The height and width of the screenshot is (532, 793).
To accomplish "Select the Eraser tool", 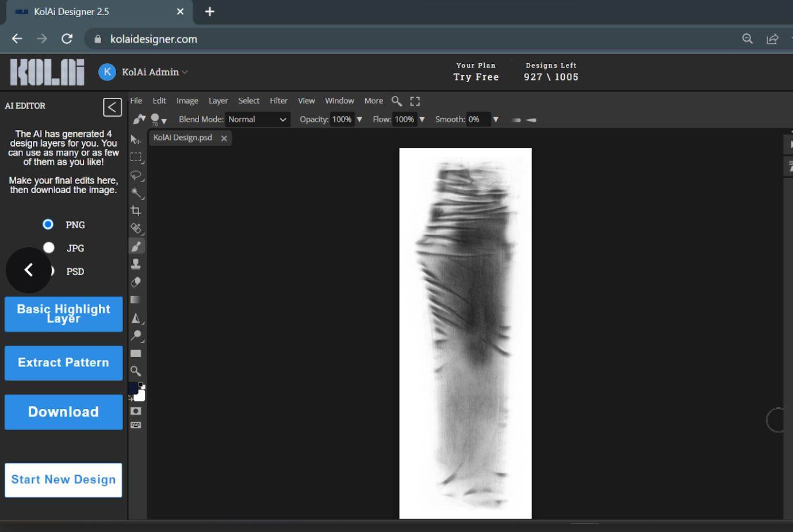I will (136, 282).
